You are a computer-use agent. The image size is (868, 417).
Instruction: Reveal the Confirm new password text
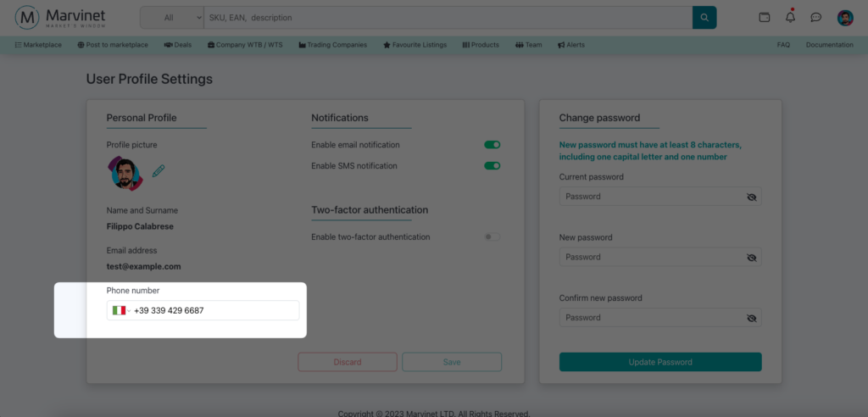751,319
